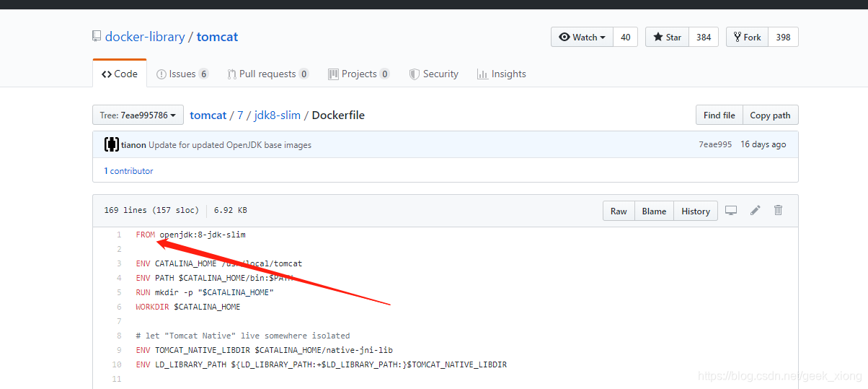Open the tomcat repository link
This screenshot has height=389, width=868.
coord(217,37)
